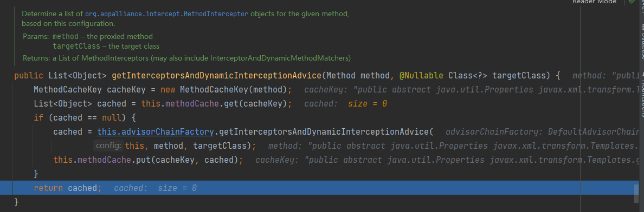Place the cursor on the getInterceptorsAndDynamicInterceptionAdvice method name declaration
This screenshot has width=644, height=212.
[x=216, y=76]
